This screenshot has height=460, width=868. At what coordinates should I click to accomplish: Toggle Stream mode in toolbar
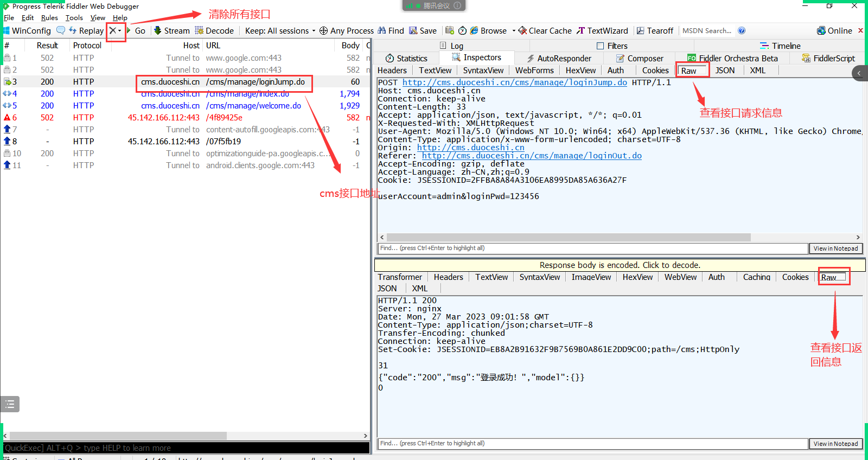point(172,31)
